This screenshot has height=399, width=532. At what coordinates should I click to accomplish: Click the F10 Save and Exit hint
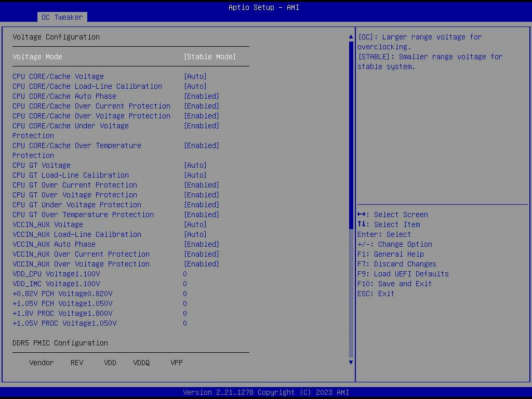click(x=394, y=284)
